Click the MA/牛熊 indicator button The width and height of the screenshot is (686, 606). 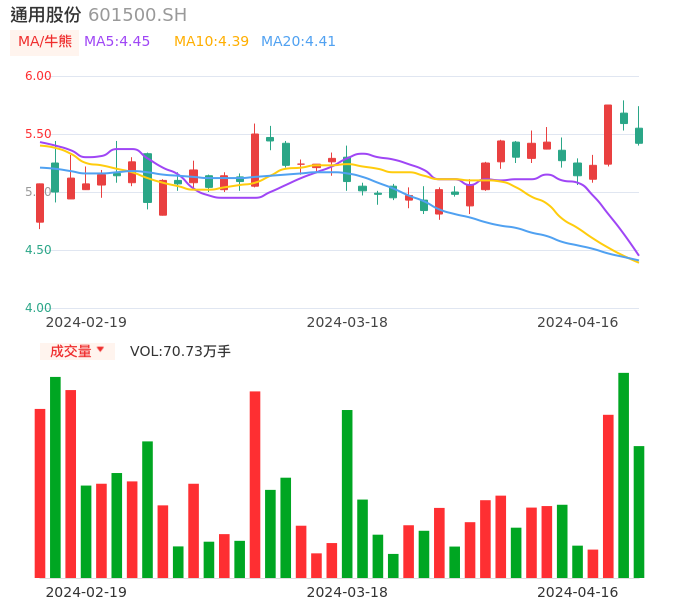click(x=44, y=42)
